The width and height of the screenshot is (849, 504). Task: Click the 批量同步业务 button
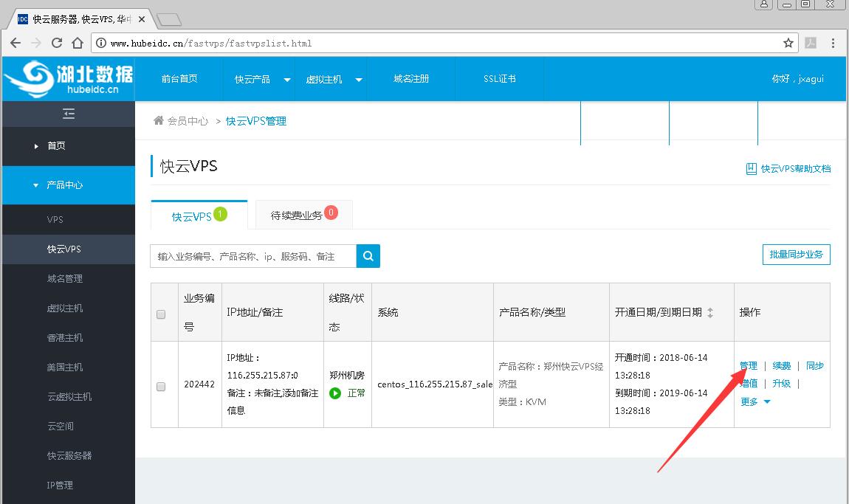pyautogui.click(x=796, y=255)
